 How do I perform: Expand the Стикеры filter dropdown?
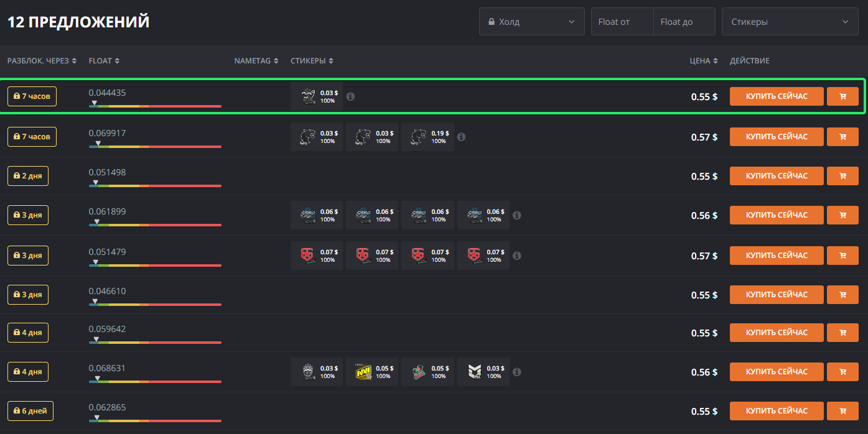click(x=790, y=22)
